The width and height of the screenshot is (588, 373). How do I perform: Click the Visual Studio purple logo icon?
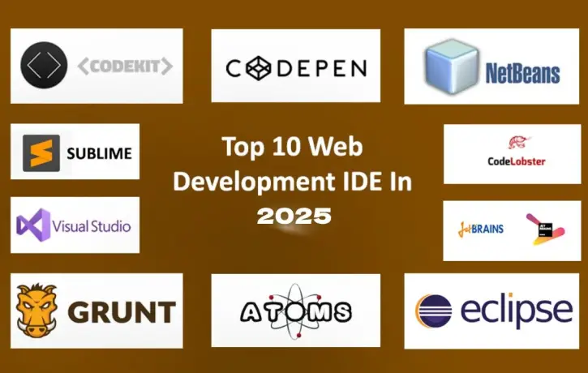coord(33,225)
